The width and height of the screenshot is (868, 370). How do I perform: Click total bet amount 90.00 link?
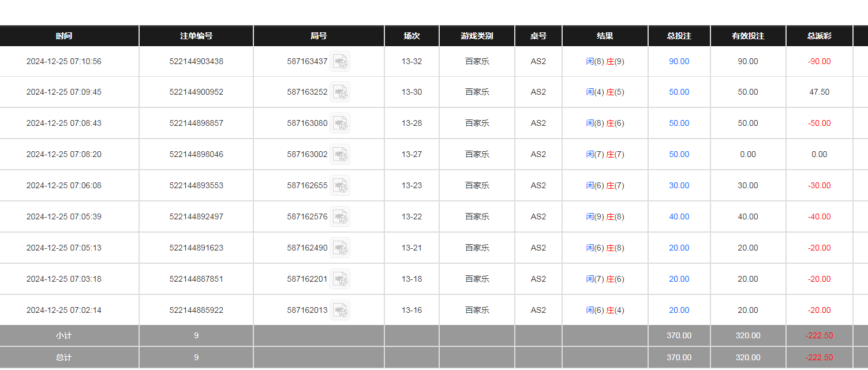tap(679, 61)
